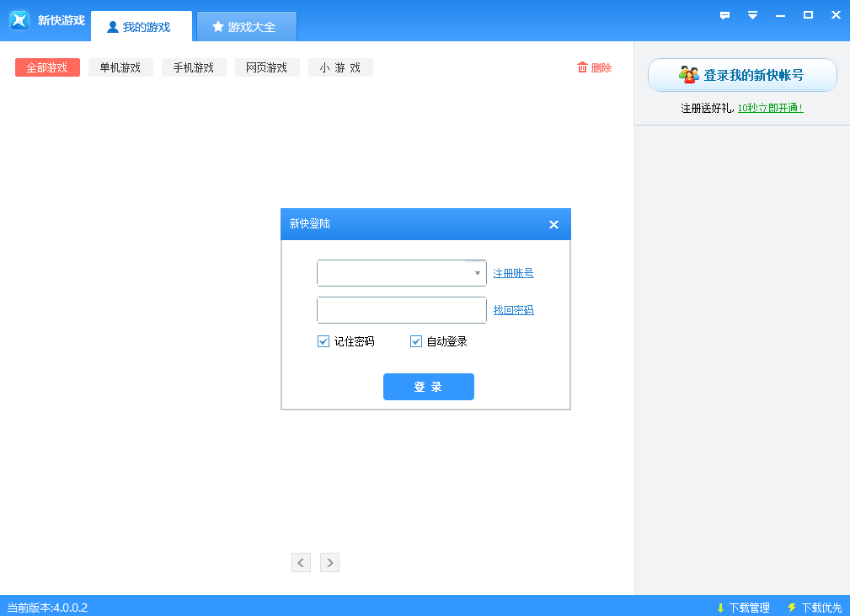The image size is (850, 616).
Task: Switch to the 我的游戏 tab
Action: click(x=142, y=27)
